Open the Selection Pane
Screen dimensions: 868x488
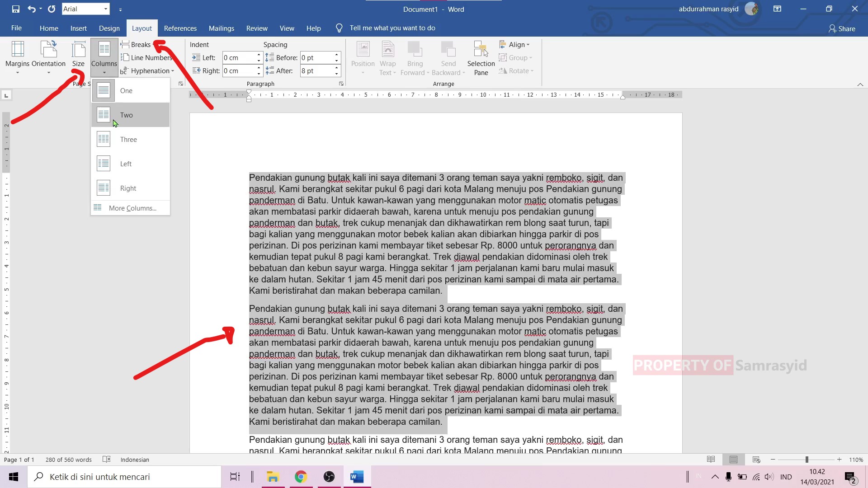coord(481,57)
